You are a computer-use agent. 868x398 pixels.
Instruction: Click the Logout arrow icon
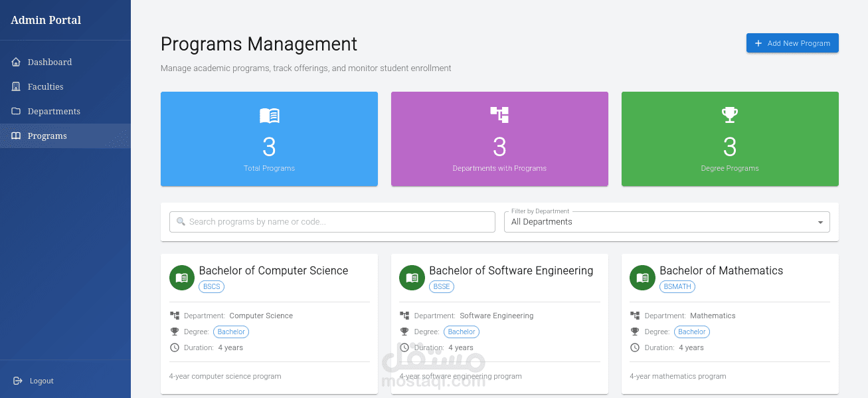click(18, 381)
